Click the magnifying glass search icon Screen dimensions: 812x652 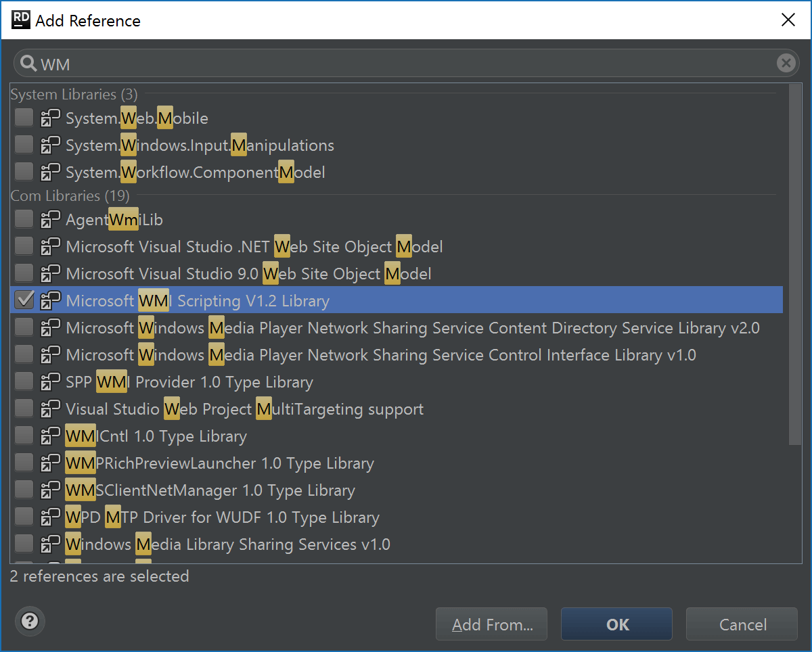[x=28, y=64]
